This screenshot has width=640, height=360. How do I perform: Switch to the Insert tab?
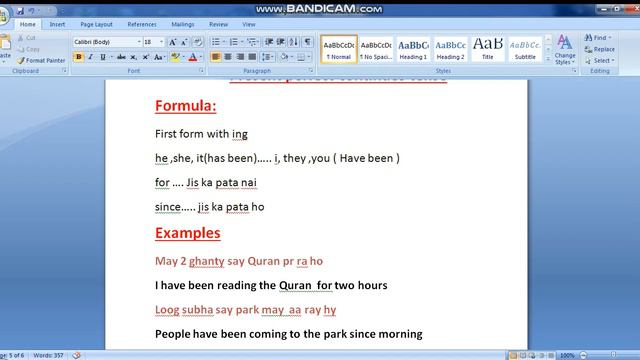pyautogui.click(x=57, y=24)
